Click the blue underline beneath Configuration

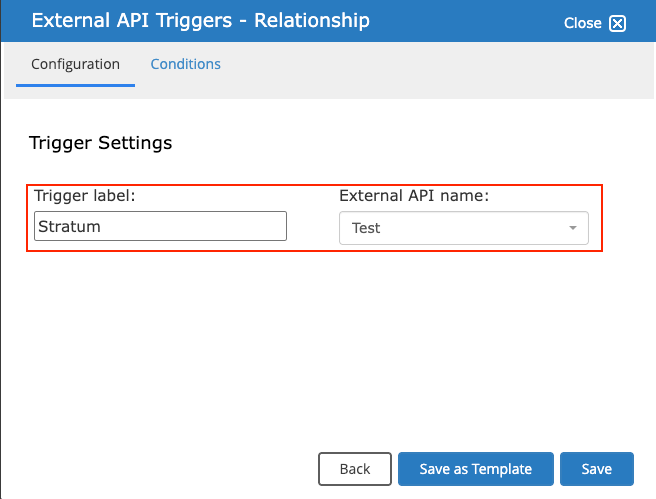pyautogui.click(x=75, y=85)
